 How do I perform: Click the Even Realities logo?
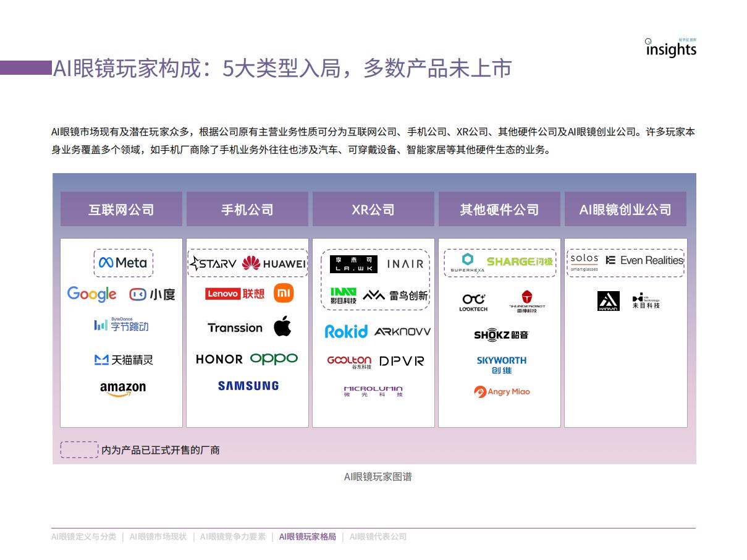pos(644,260)
